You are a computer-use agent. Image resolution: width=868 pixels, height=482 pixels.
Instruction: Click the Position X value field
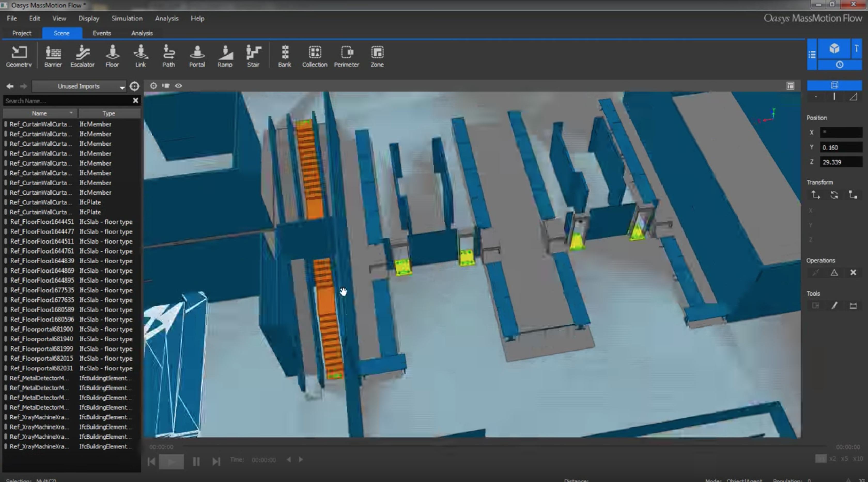coord(841,132)
